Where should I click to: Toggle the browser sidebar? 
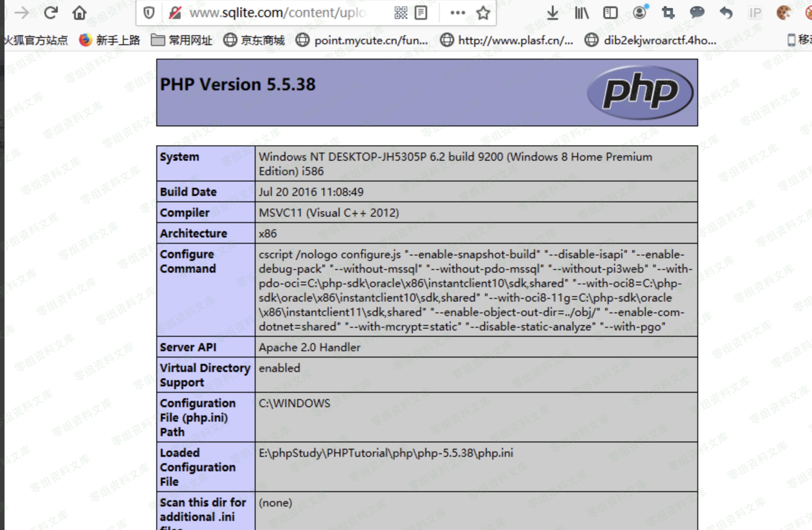(x=610, y=13)
